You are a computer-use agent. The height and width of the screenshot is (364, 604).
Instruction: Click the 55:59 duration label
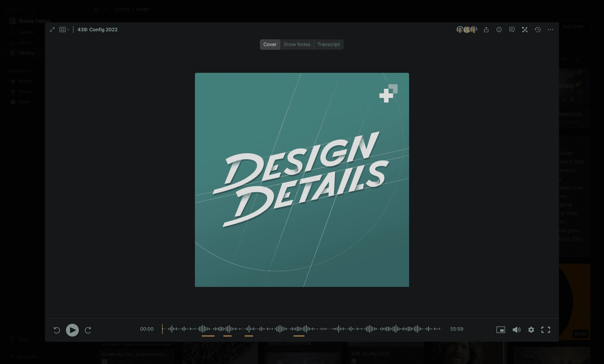pos(456,329)
